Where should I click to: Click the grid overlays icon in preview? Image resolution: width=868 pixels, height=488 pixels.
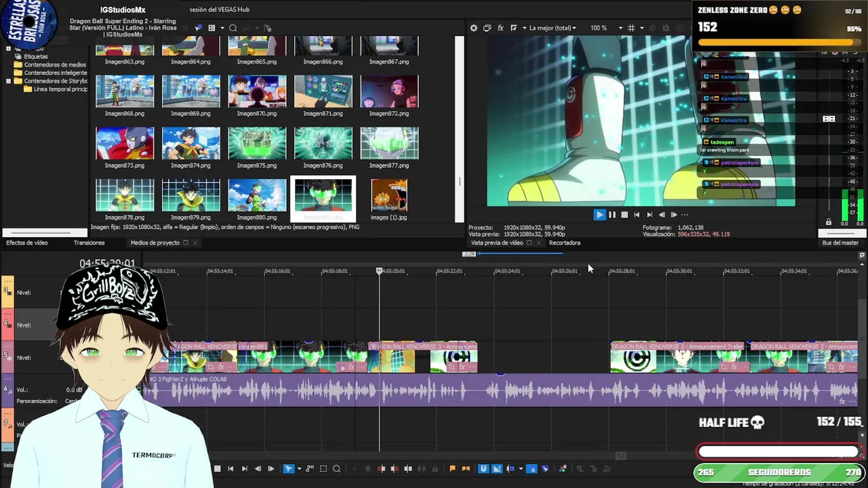pyautogui.click(x=631, y=28)
